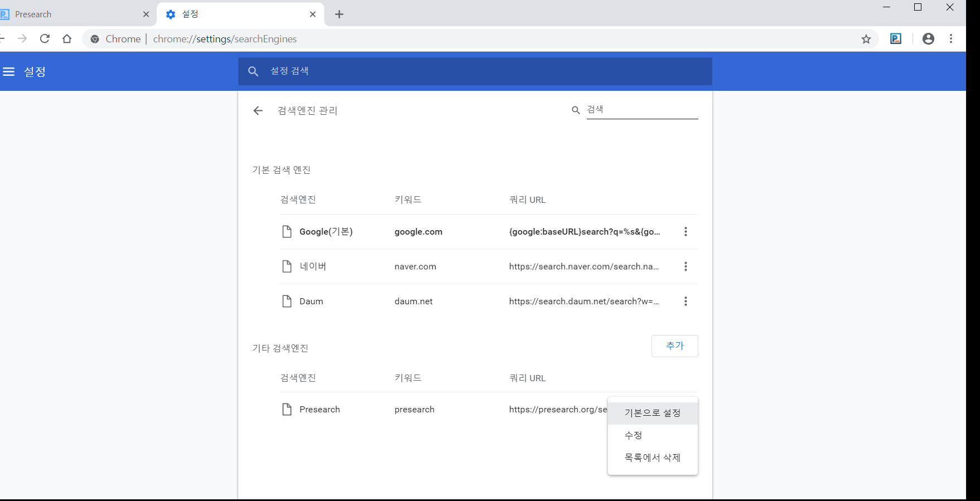Click the 검색엔진 관리 page title

pyautogui.click(x=307, y=111)
